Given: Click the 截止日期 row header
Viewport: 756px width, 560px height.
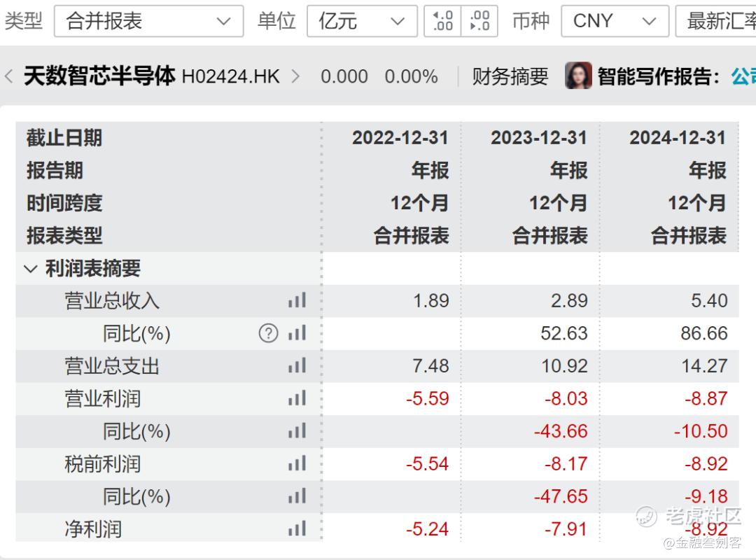Looking at the screenshot, I should pyautogui.click(x=64, y=138).
